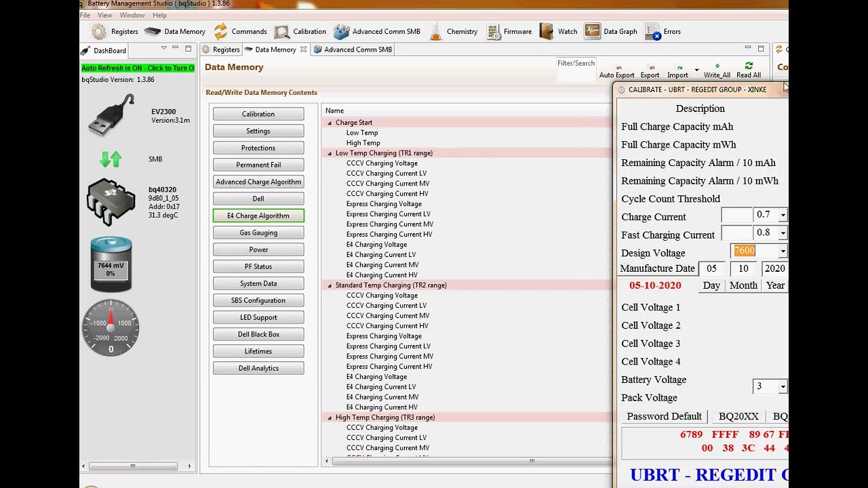Open the Protections section
The image size is (868, 488).
[x=258, y=148]
